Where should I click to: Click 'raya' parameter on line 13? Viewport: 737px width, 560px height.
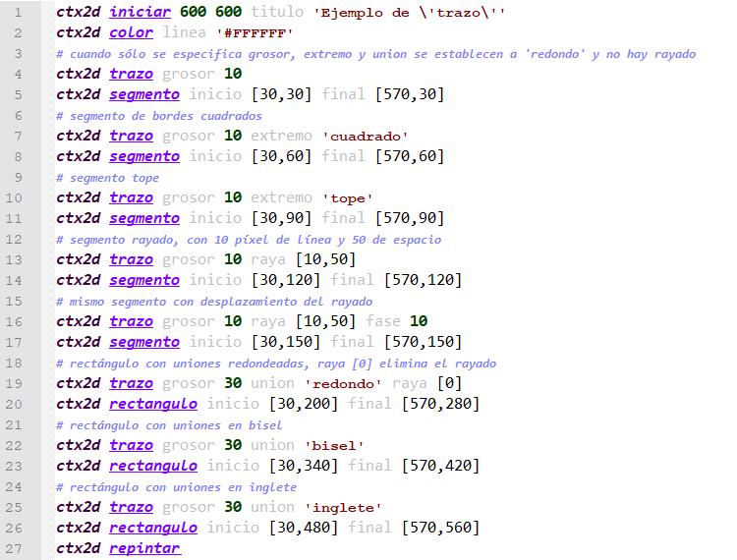[268, 259]
